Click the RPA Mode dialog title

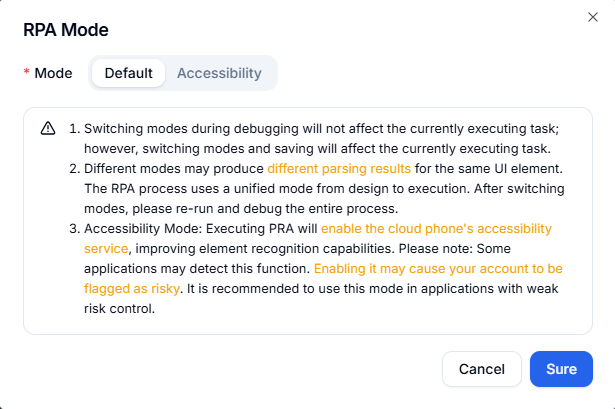coord(66,30)
